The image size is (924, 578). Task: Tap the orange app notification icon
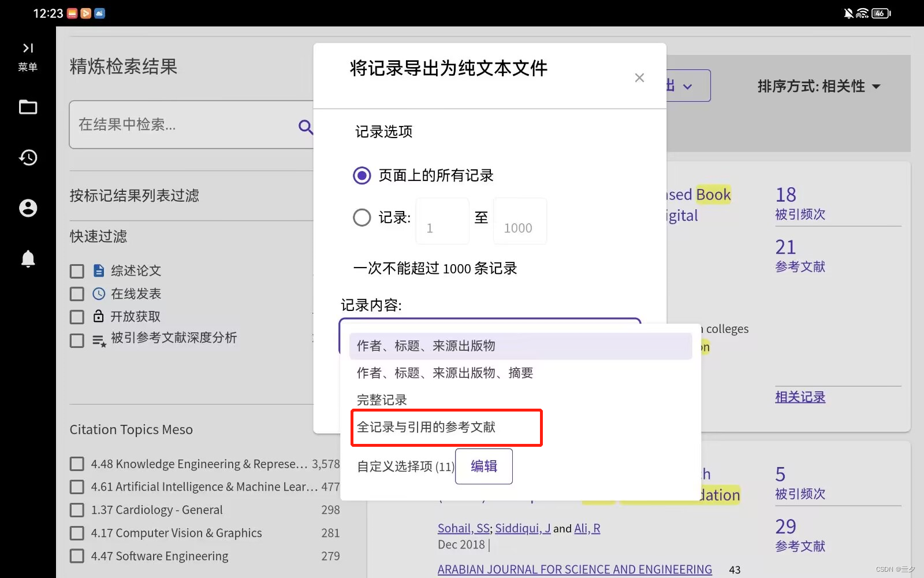pos(72,13)
